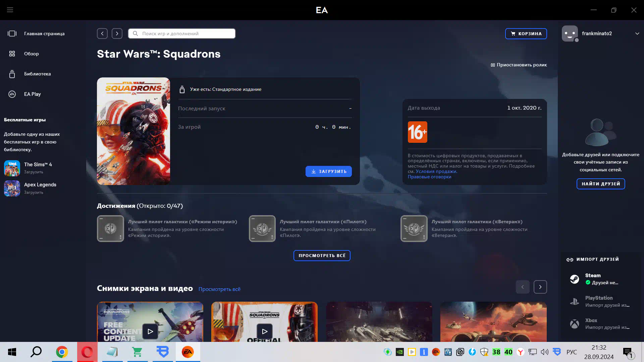The height and width of the screenshot is (362, 644).
Task: Switch РУС keyboard language indicator
Action: [572, 352]
